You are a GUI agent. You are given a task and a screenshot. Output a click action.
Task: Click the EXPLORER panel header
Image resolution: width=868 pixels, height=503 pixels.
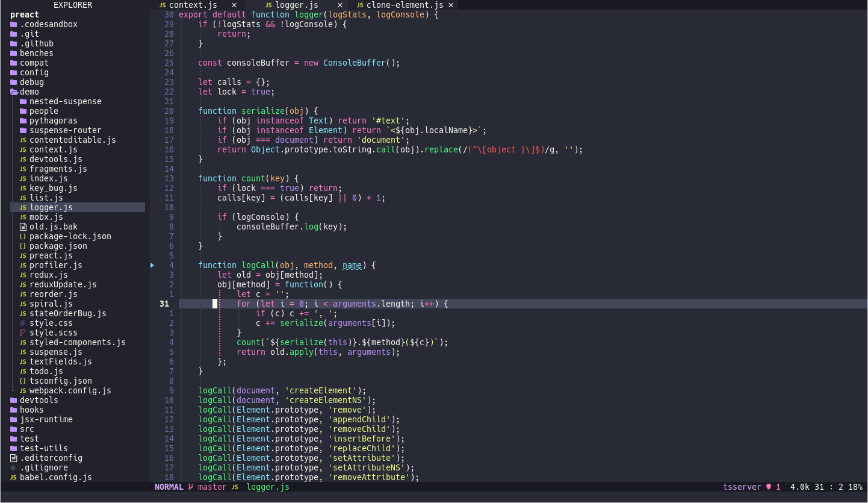73,5
